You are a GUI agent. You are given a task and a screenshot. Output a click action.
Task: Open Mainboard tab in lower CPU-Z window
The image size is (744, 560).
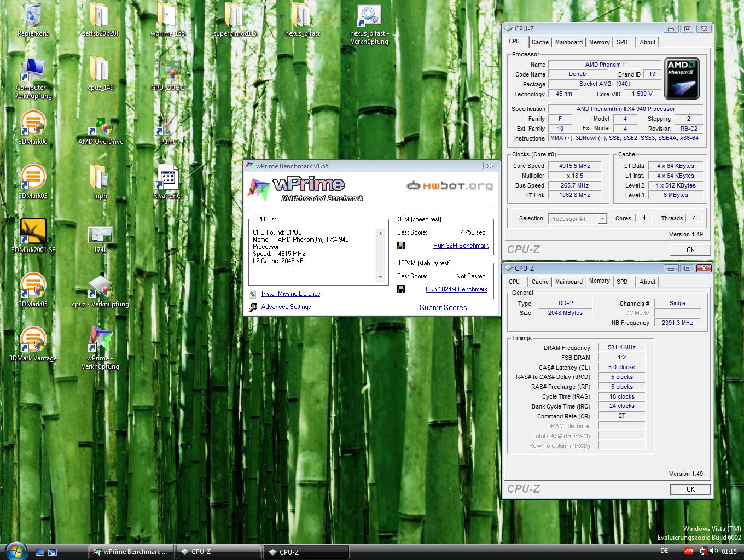(568, 282)
